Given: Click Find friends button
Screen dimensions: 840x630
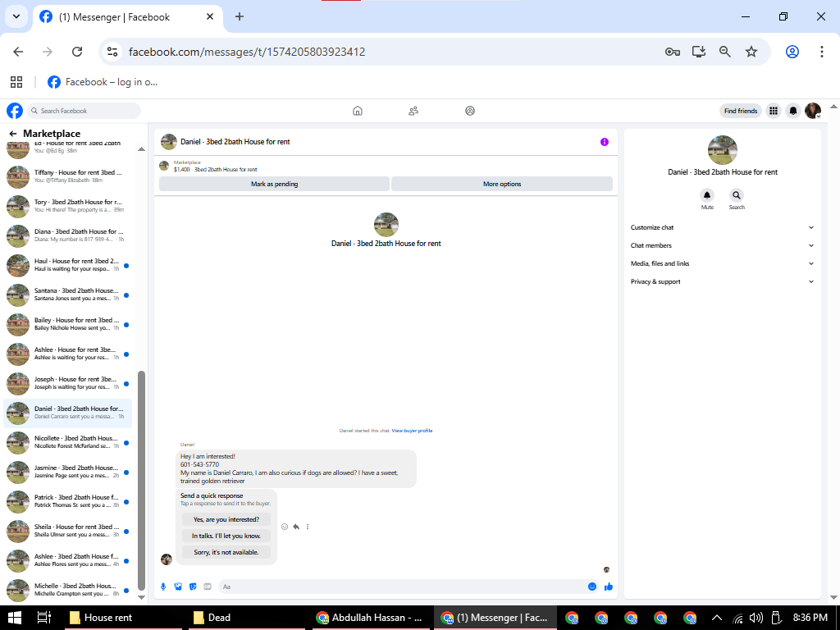Looking at the screenshot, I should [741, 111].
